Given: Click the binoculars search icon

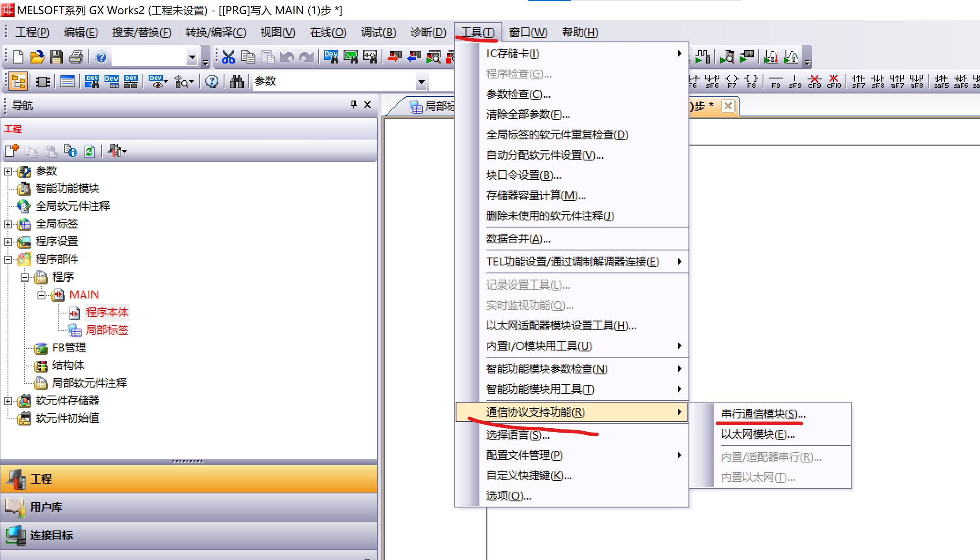Looking at the screenshot, I should pos(236,82).
